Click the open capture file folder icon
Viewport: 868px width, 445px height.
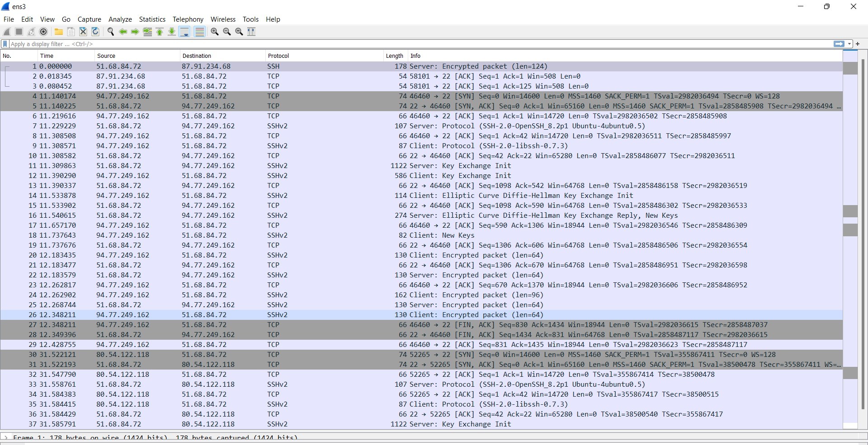pyautogui.click(x=59, y=32)
